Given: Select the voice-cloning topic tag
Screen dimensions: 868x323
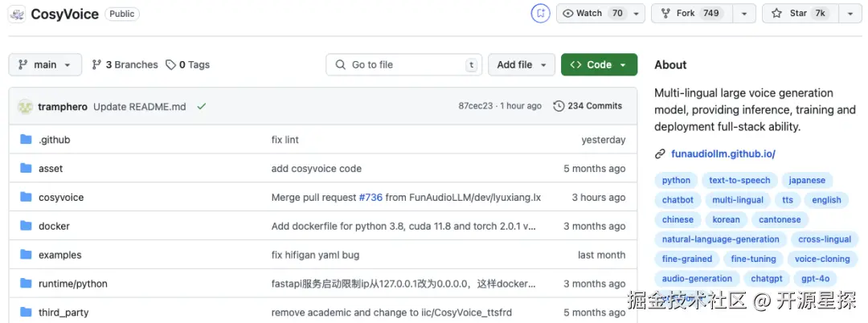Looking at the screenshot, I should pos(822,259).
